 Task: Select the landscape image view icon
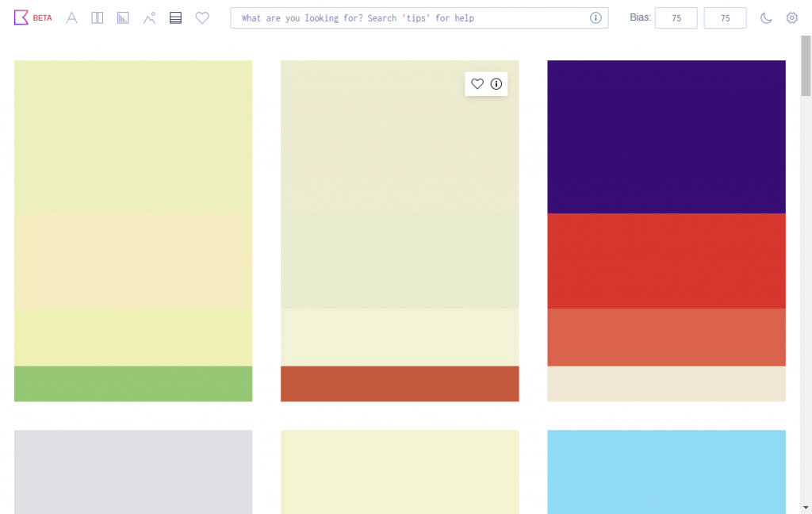pyautogui.click(x=149, y=17)
